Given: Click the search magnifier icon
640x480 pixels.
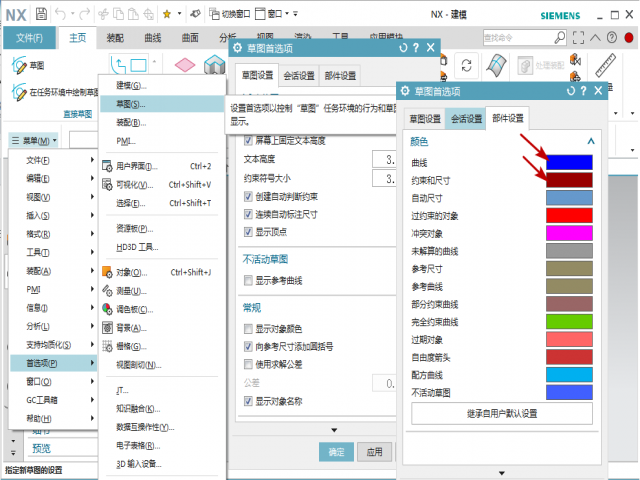Looking at the screenshot, I should click(560, 38).
